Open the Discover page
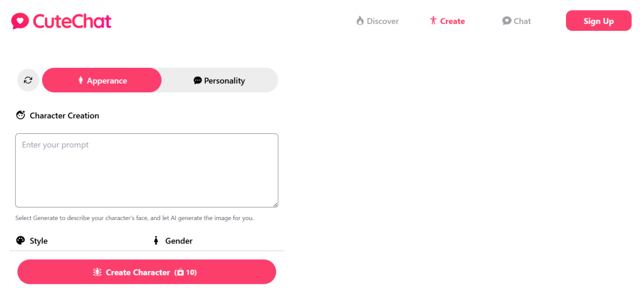The height and width of the screenshot is (293, 644). [x=377, y=21]
